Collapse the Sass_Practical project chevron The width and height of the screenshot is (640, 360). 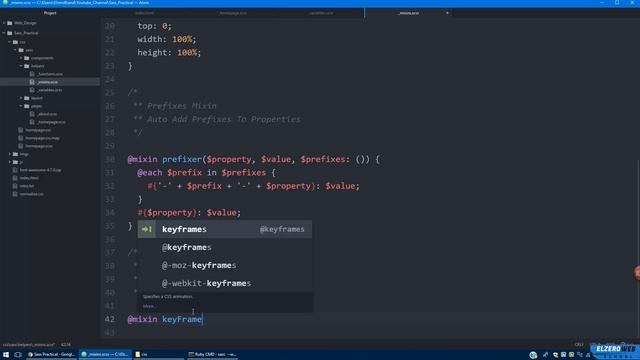(x=4, y=33)
